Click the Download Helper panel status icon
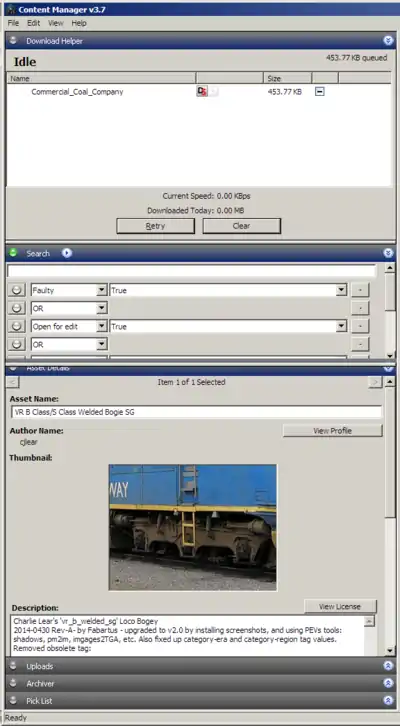Viewport: 400px width, 726px height. click(13, 40)
